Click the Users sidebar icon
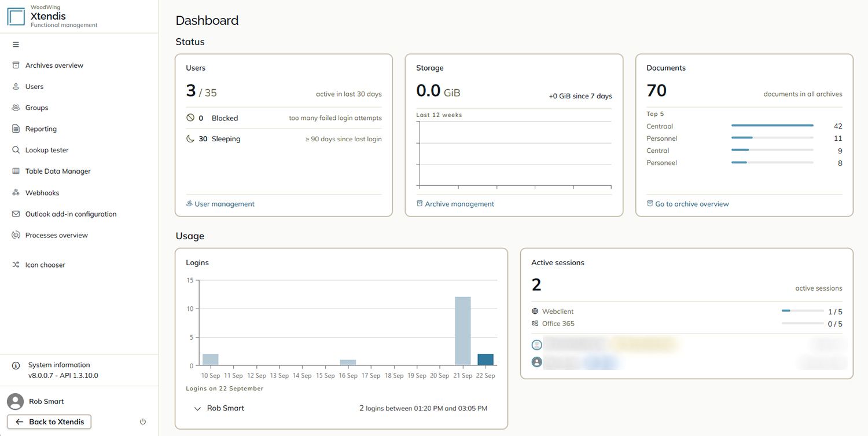 point(16,87)
